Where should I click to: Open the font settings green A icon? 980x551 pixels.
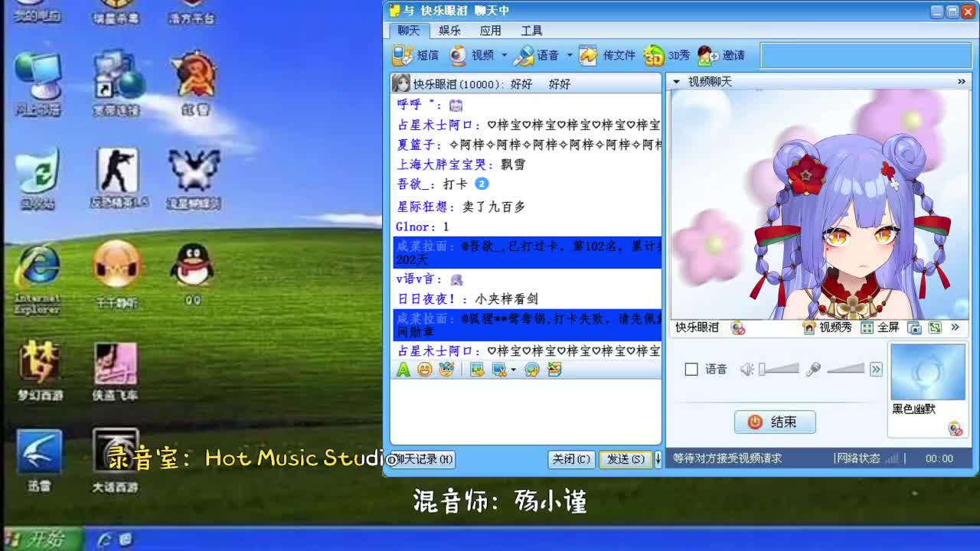pyautogui.click(x=403, y=370)
